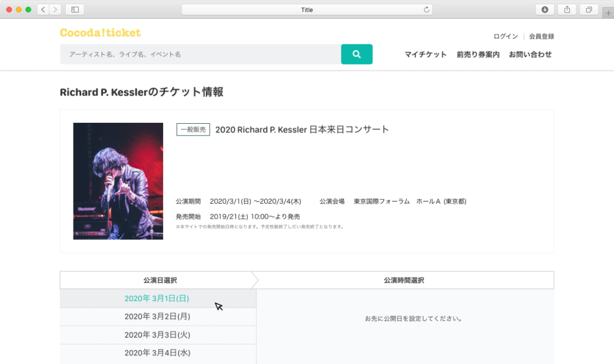Open a new tab with plus button
This screenshot has height=364, width=614.
click(609, 13)
